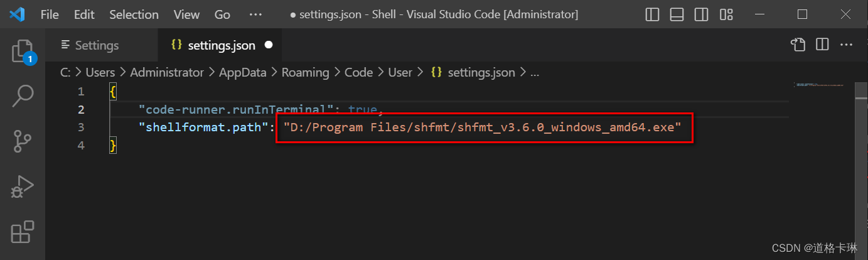The width and height of the screenshot is (868, 260).
Task: Open the Explorer view in activity bar
Action: pos(23,51)
